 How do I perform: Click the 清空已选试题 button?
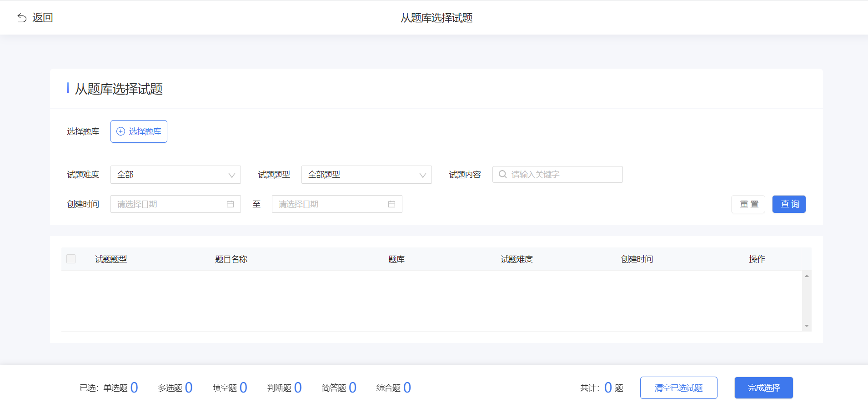click(679, 388)
